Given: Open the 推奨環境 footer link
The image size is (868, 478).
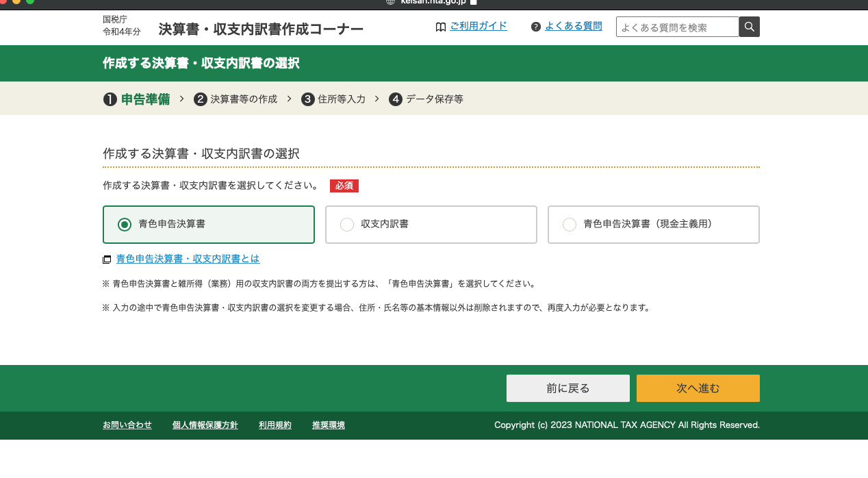Looking at the screenshot, I should 329,425.
